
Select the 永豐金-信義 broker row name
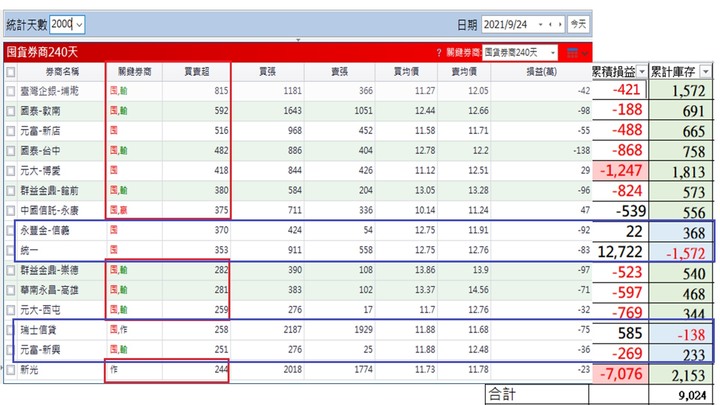point(45,231)
